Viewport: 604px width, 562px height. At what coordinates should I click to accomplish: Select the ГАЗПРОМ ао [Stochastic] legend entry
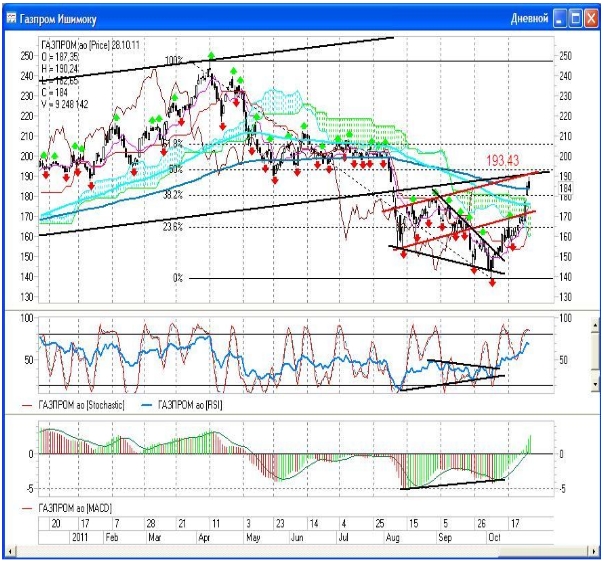click(74, 405)
